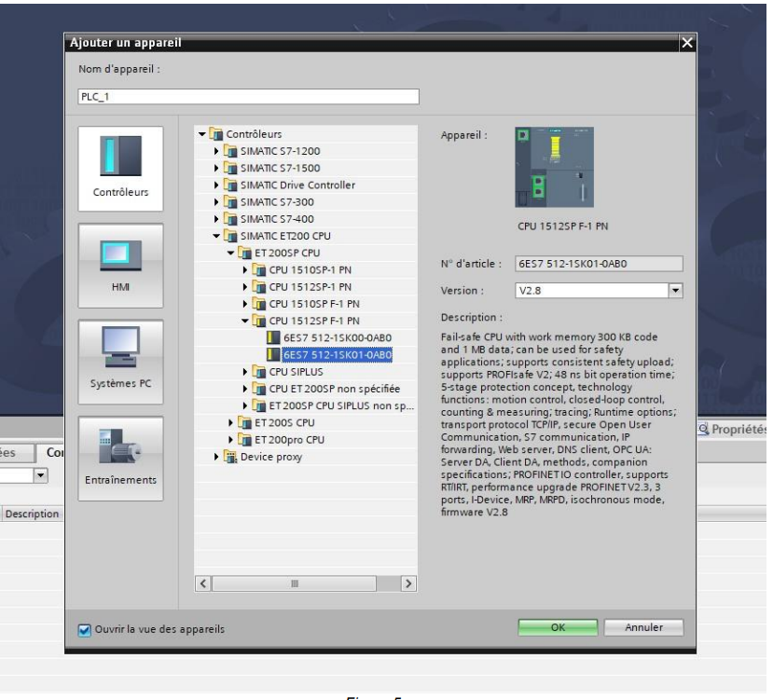Expand the SIMATIC S7-1500 node
The width and height of the screenshot is (773, 700).
(x=216, y=168)
